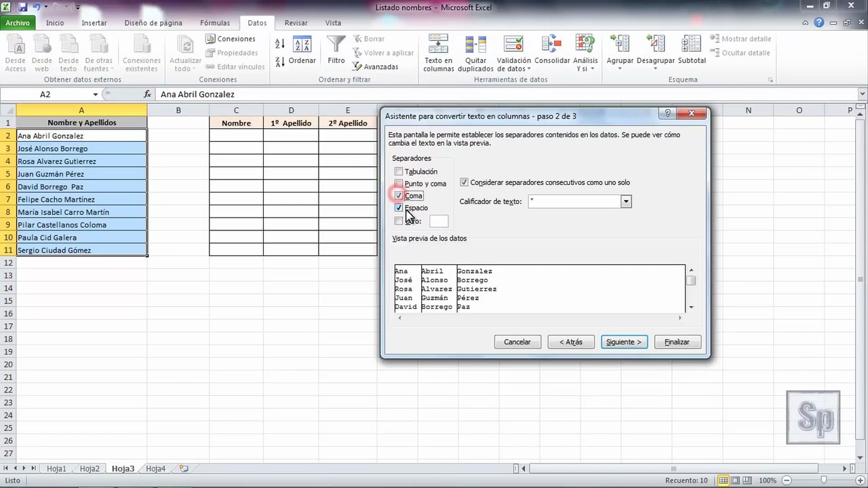Screen dimensions: 868x488
Task: Insert a new worksheet tab icon
Action: [x=184, y=468]
